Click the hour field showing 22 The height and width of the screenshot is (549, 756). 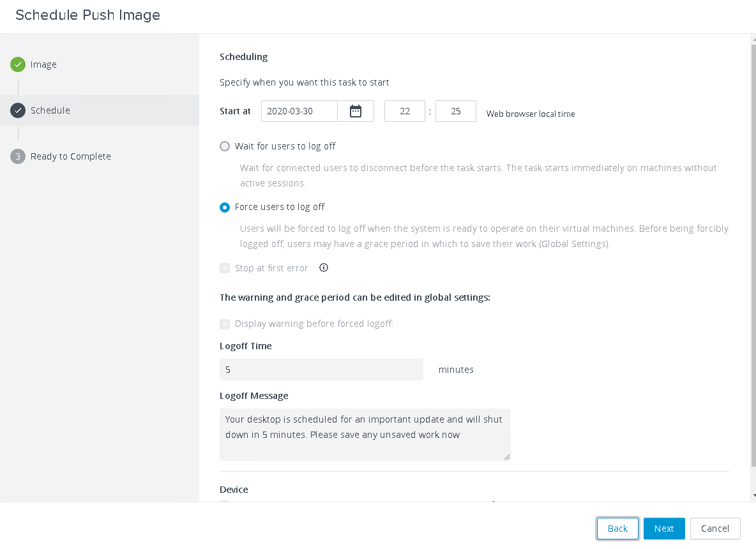click(404, 111)
